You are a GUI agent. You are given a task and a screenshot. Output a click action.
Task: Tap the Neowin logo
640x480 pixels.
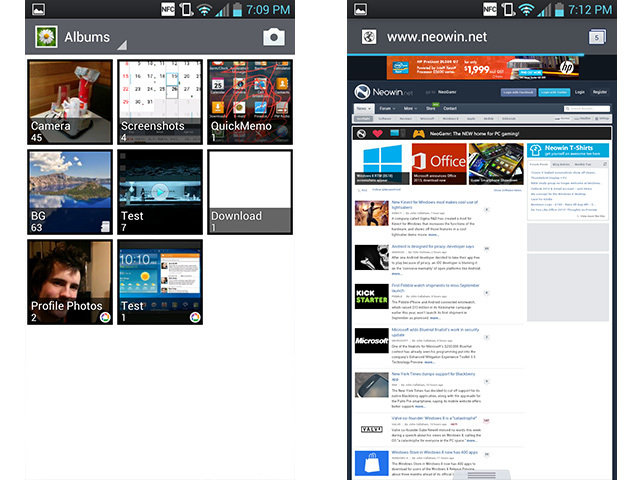point(383,92)
